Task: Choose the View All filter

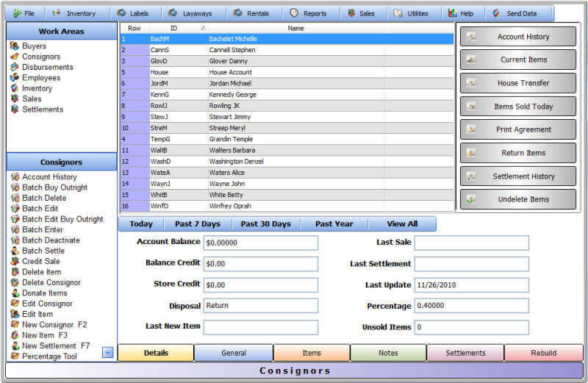Action: pyautogui.click(x=402, y=224)
